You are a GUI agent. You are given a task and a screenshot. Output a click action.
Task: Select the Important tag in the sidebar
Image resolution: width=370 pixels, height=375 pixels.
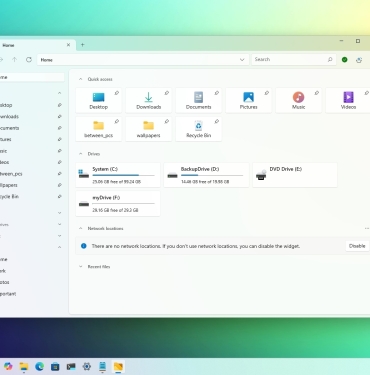pos(32,294)
